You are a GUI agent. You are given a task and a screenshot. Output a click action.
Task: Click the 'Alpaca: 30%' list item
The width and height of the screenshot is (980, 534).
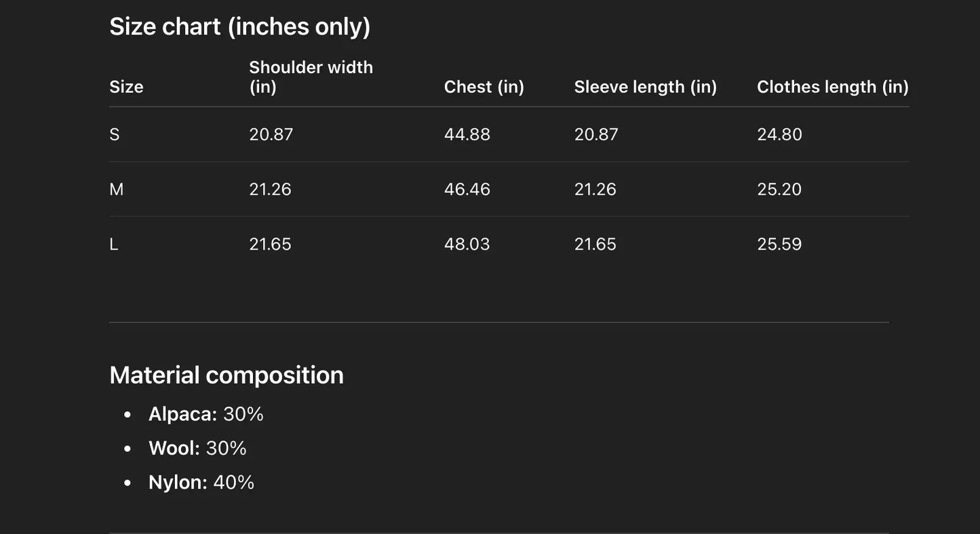coord(205,414)
